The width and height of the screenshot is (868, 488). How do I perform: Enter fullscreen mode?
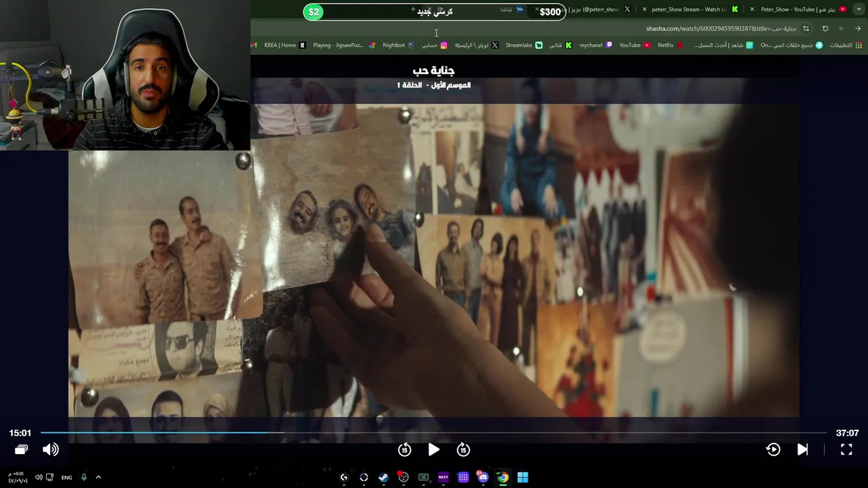[x=846, y=449]
